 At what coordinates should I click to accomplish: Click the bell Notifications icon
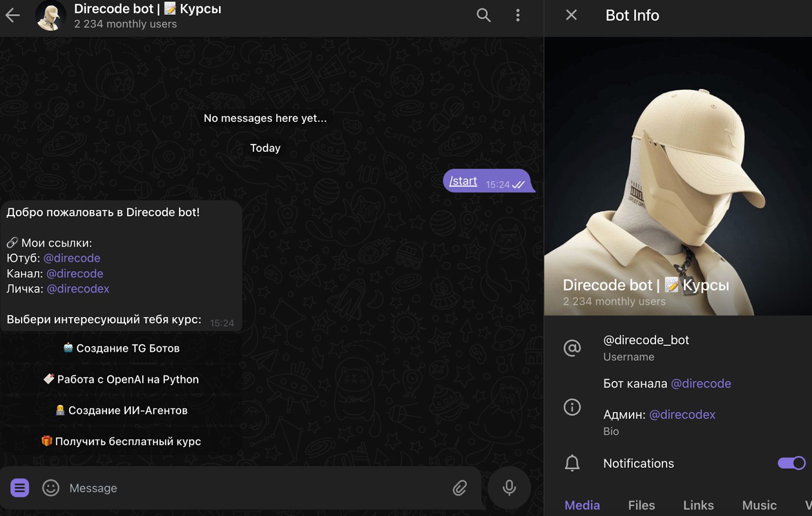(572, 463)
